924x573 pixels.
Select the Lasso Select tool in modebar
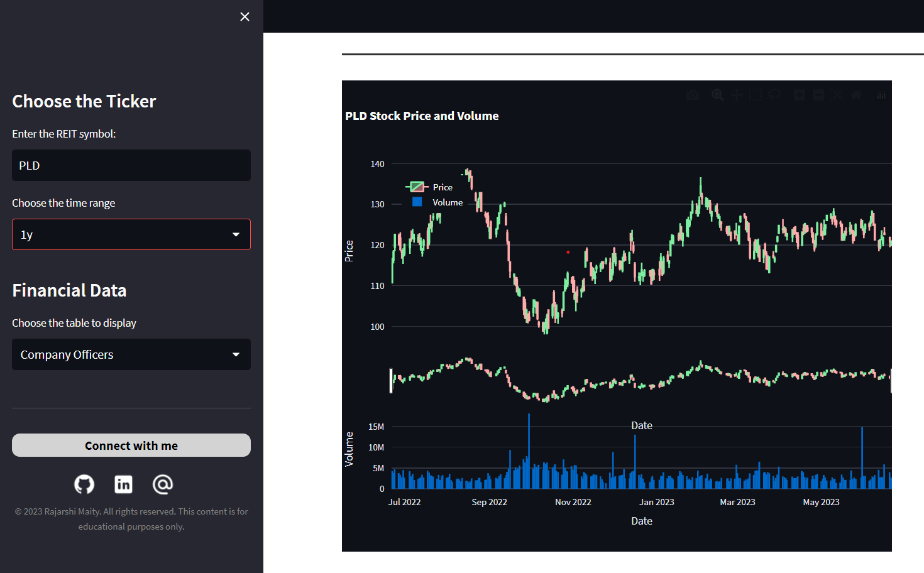tap(774, 95)
